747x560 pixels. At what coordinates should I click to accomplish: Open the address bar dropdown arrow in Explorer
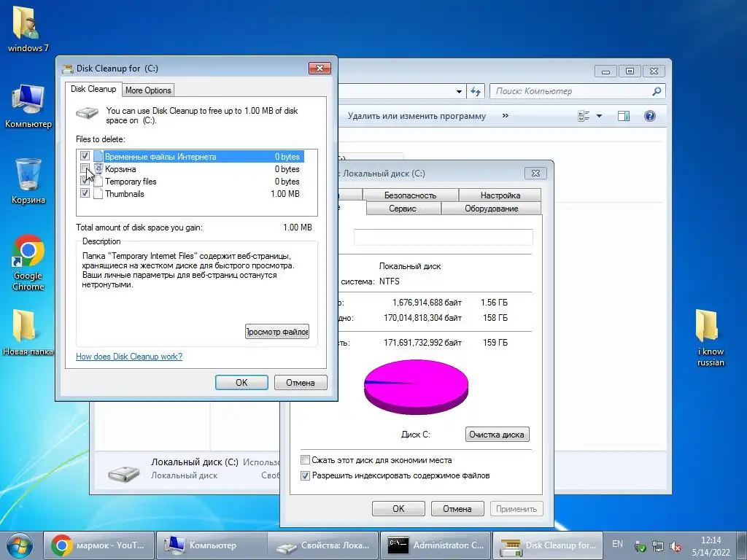click(459, 91)
